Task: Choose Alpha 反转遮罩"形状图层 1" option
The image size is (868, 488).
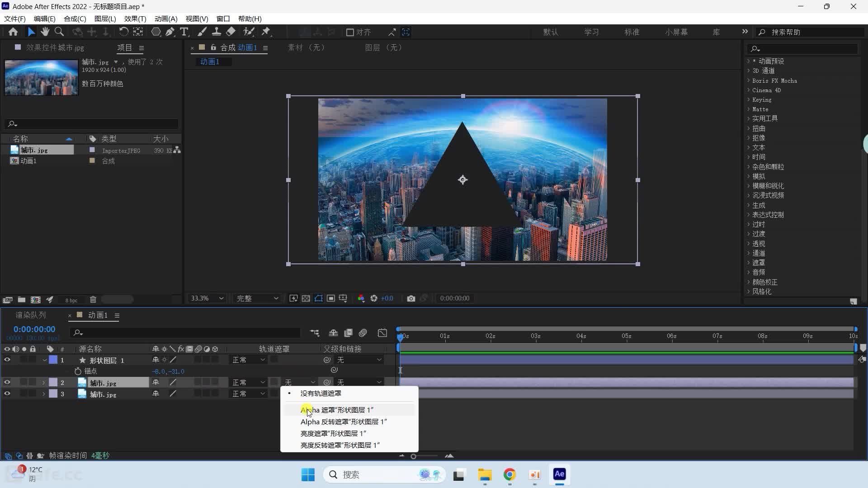Action: (349, 422)
